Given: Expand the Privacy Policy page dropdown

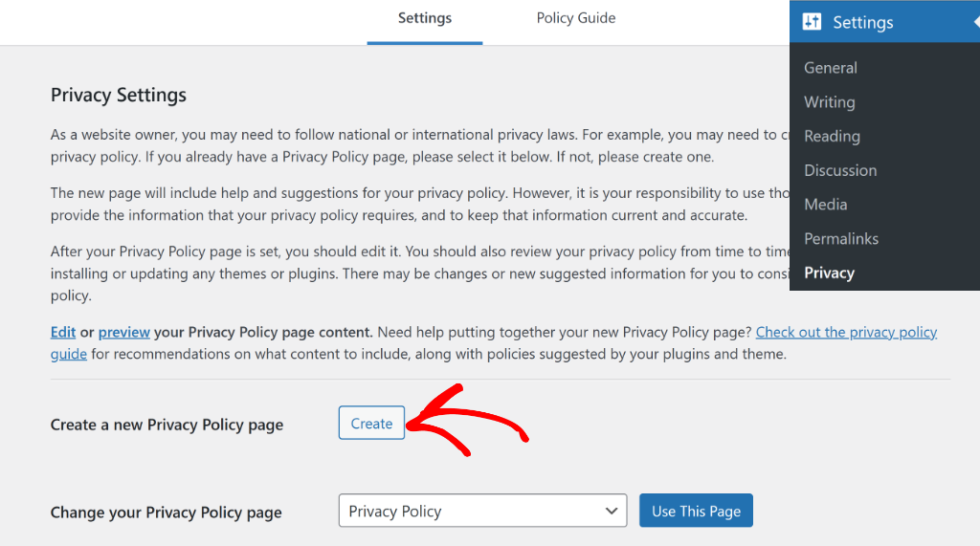Looking at the screenshot, I should [x=482, y=511].
